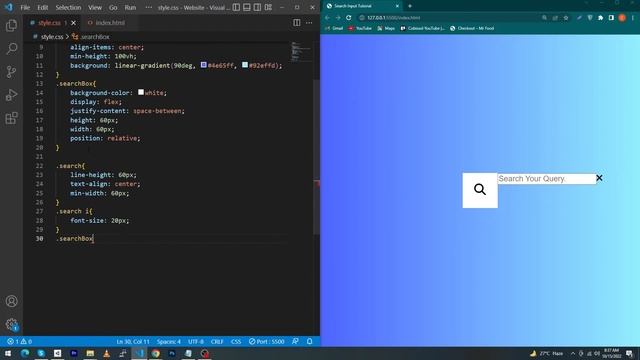Toggle the secondary sidebar layout icon

pyautogui.click(x=258, y=7)
